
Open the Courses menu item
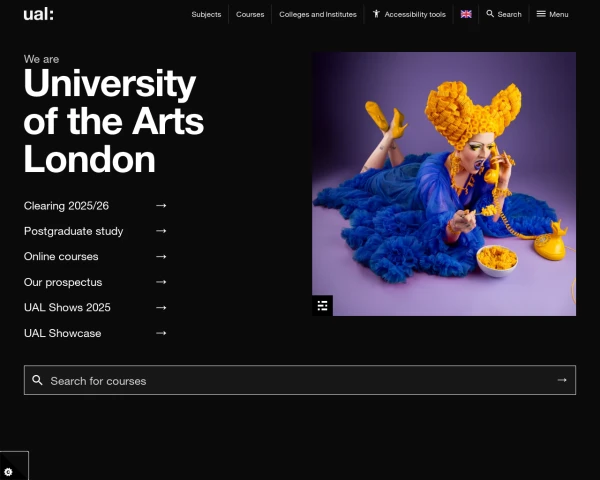click(x=250, y=15)
